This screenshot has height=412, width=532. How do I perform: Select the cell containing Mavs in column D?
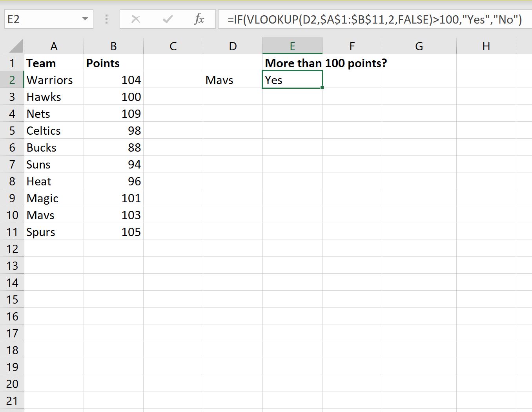[233, 80]
